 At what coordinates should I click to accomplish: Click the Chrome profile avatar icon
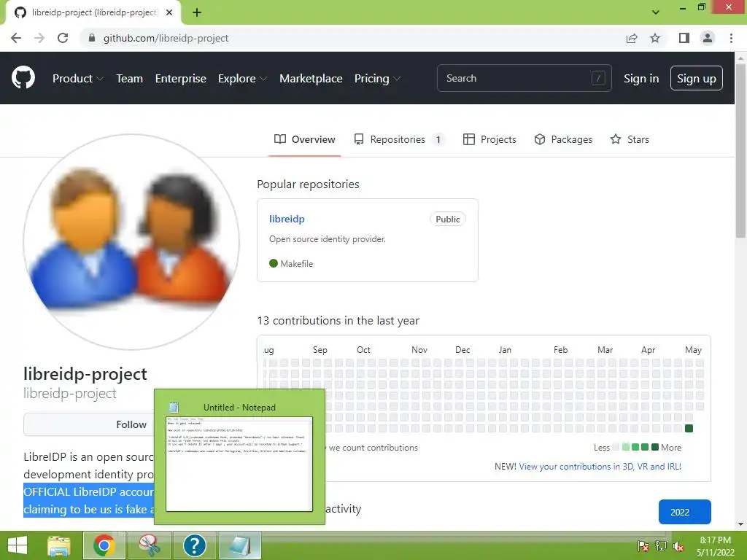click(708, 38)
